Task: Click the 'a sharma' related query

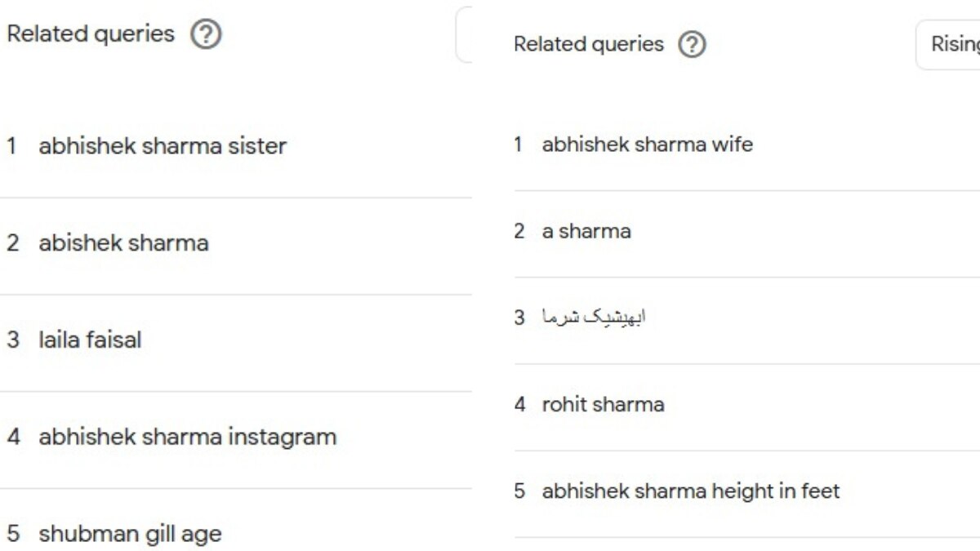Action: point(586,232)
